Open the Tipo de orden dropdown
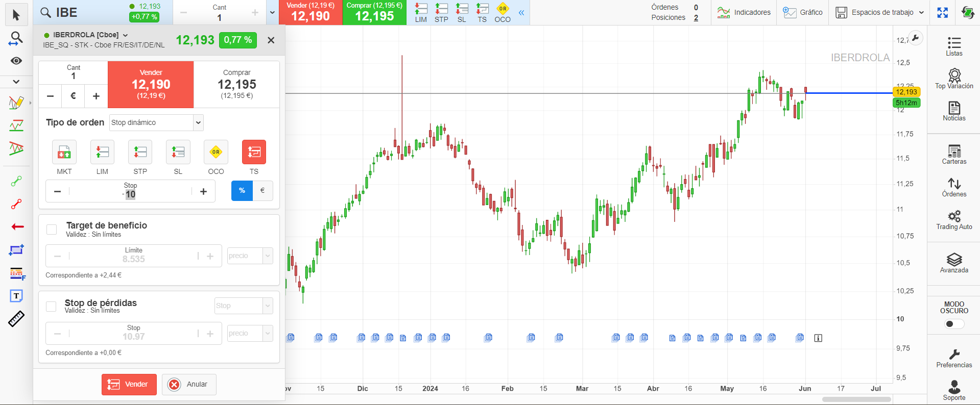The image size is (980, 405). click(x=157, y=122)
